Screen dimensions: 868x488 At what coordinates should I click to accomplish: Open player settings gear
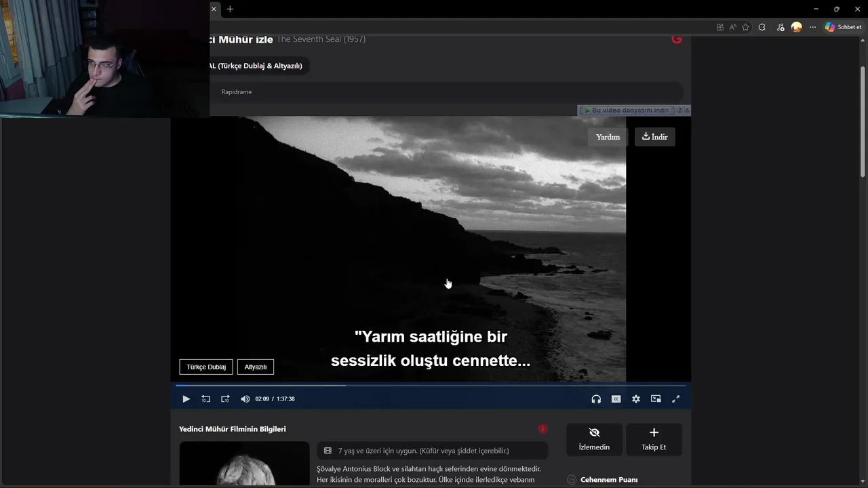tap(636, 399)
